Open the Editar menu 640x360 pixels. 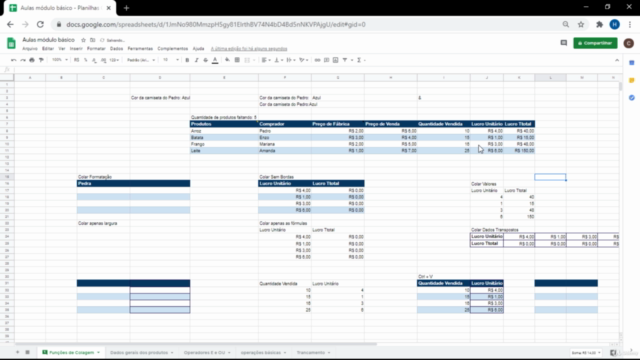click(x=48, y=49)
